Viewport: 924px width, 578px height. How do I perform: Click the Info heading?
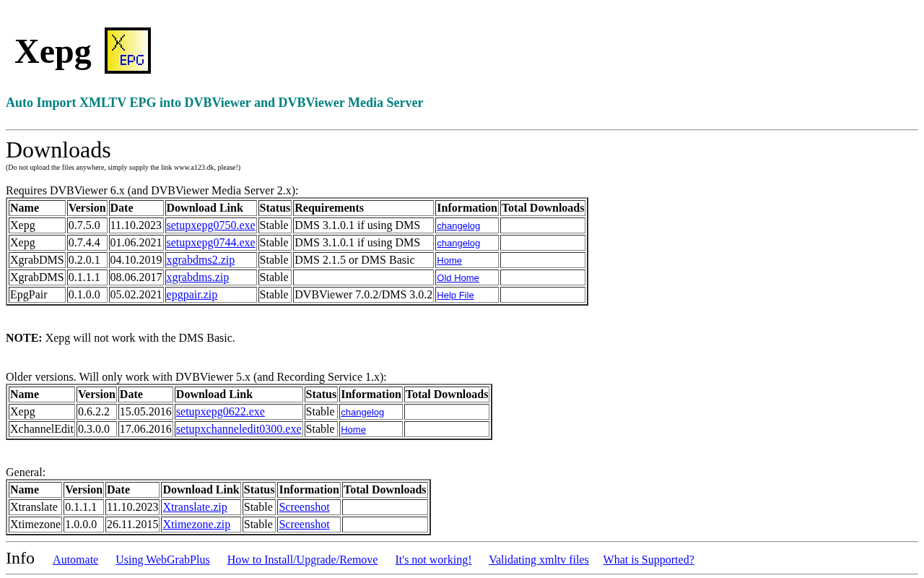[20, 558]
